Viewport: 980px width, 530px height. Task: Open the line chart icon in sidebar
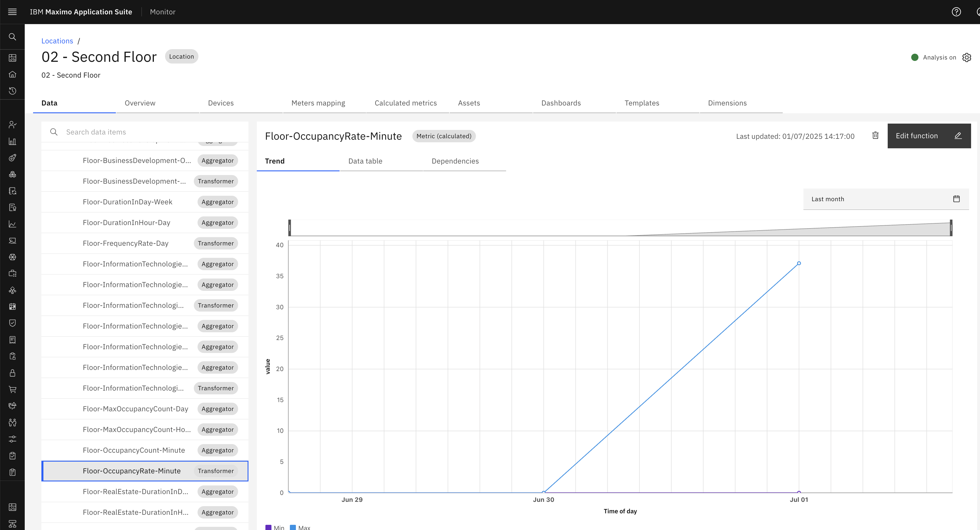(x=12, y=224)
